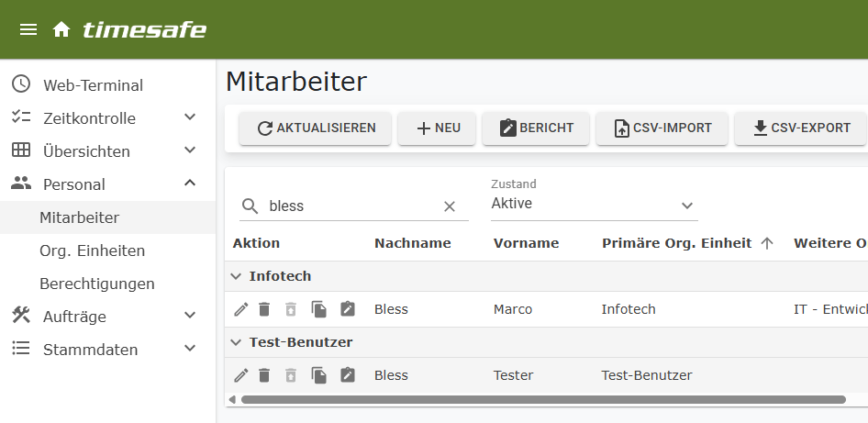Click the timesafe logo
868x423 pixels.
point(144,29)
